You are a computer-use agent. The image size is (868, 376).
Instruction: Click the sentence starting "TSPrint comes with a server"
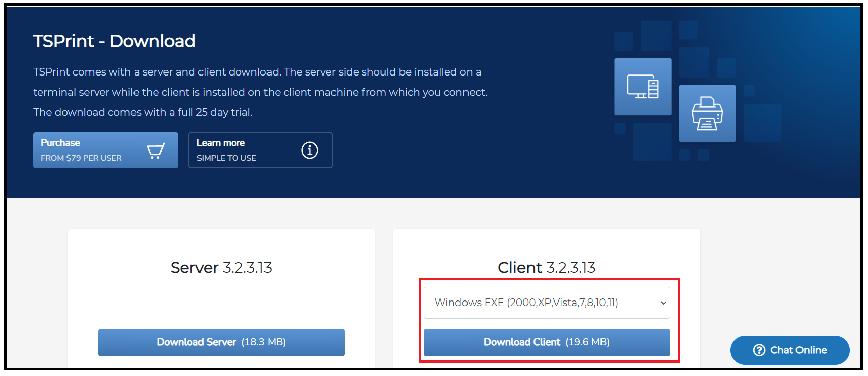pyautogui.click(x=257, y=72)
